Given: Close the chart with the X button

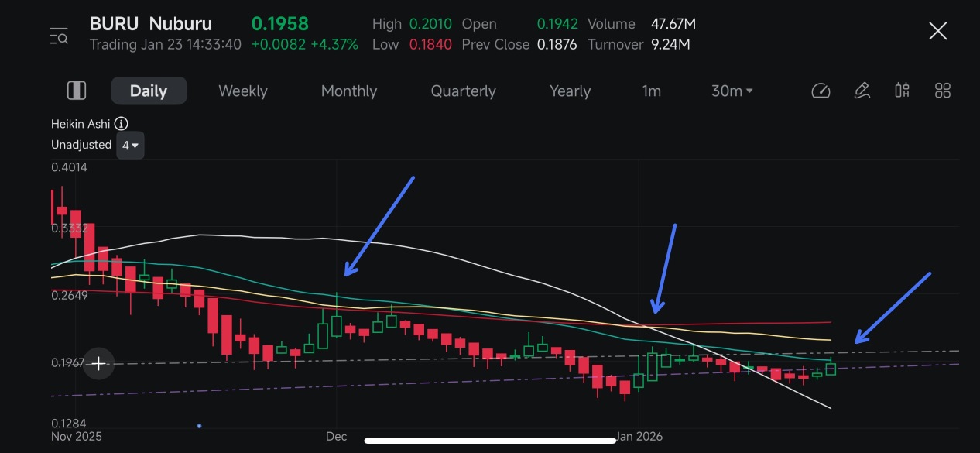Looking at the screenshot, I should pos(937,31).
